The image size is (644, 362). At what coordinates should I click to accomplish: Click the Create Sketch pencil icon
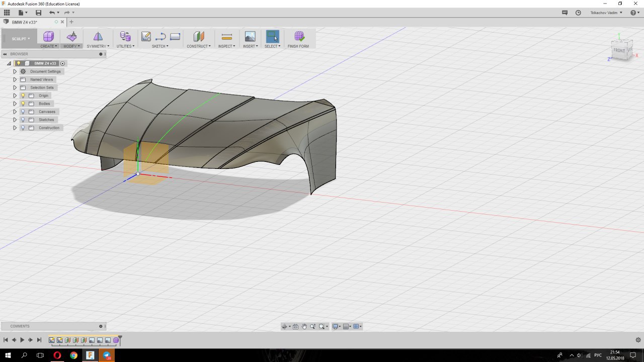tap(146, 36)
